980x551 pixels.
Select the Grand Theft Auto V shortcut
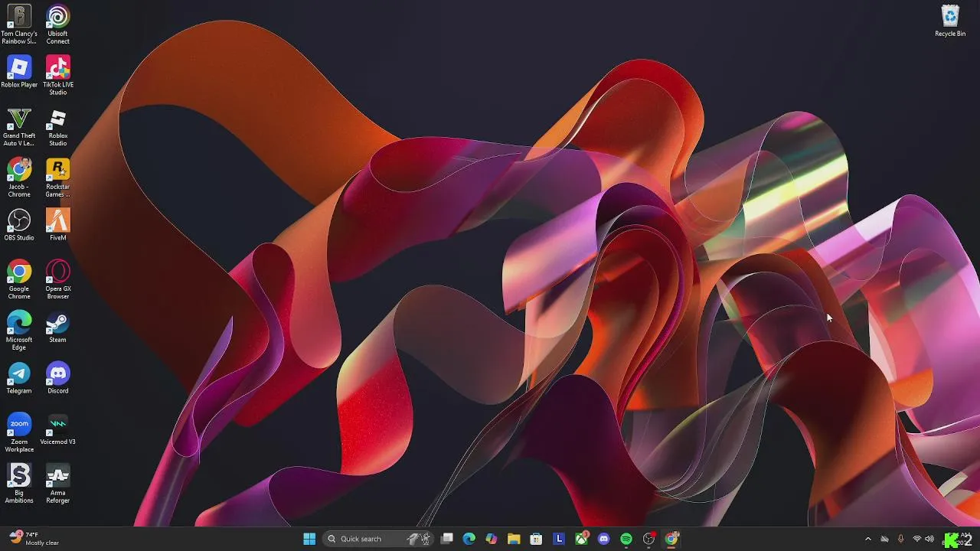coord(19,126)
